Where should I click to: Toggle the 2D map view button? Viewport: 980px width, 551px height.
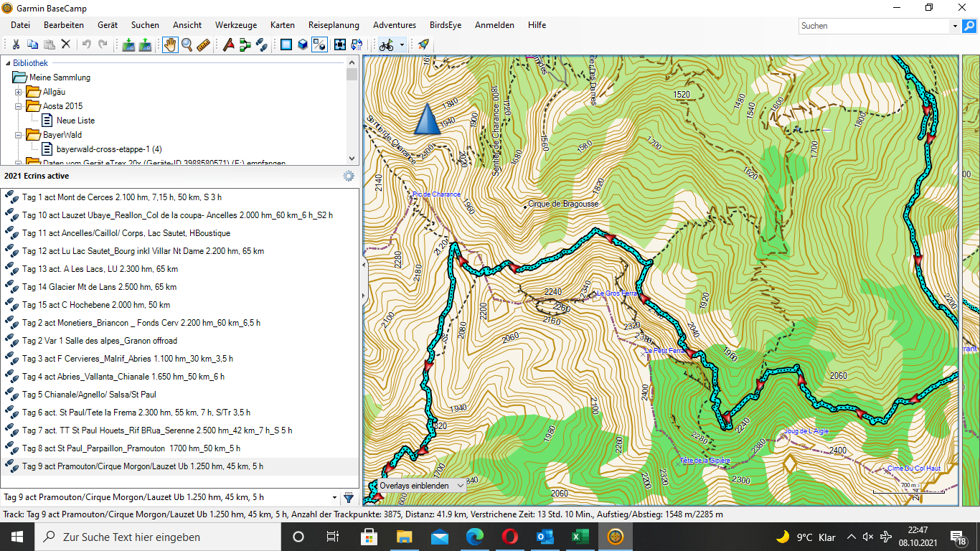coord(286,45)
